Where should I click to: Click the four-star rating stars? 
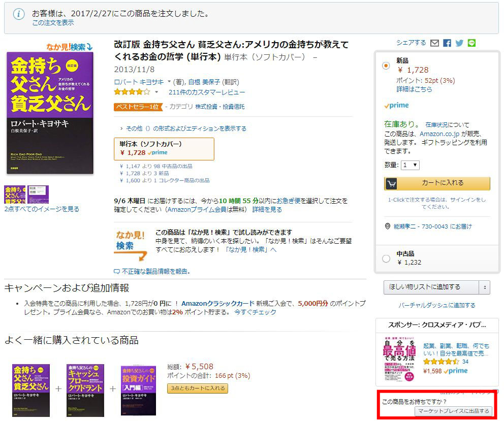pyautogui.click(x=132, y=92)
